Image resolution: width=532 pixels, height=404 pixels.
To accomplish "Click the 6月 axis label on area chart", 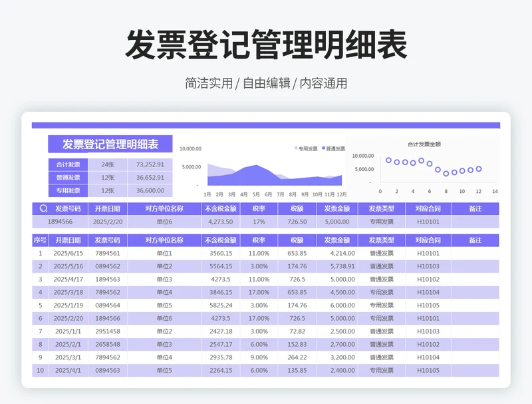I will coord(269,194).
